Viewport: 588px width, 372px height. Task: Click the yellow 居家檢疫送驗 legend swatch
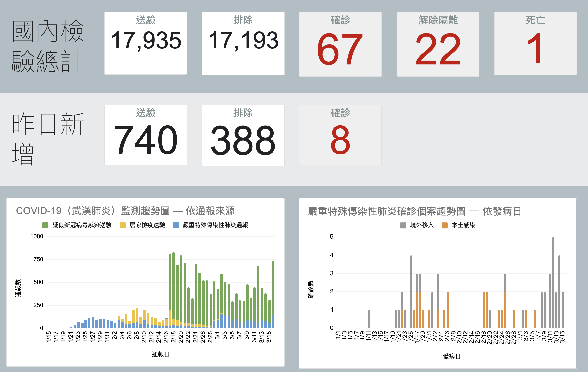click(122, 225)
